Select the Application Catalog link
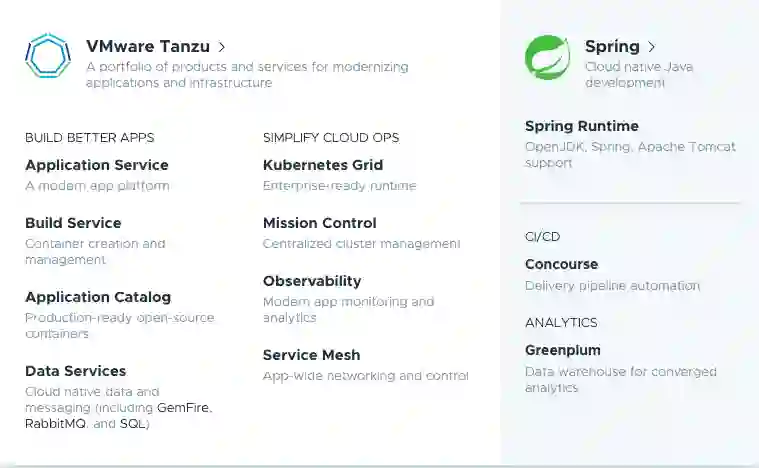The image size is (759, 468). point(98,297)
